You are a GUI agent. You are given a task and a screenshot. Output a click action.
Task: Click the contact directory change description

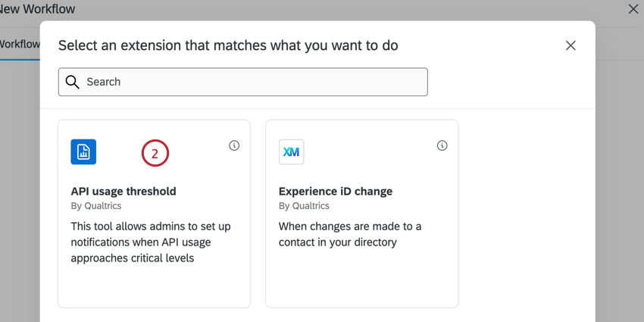[350, 234]
